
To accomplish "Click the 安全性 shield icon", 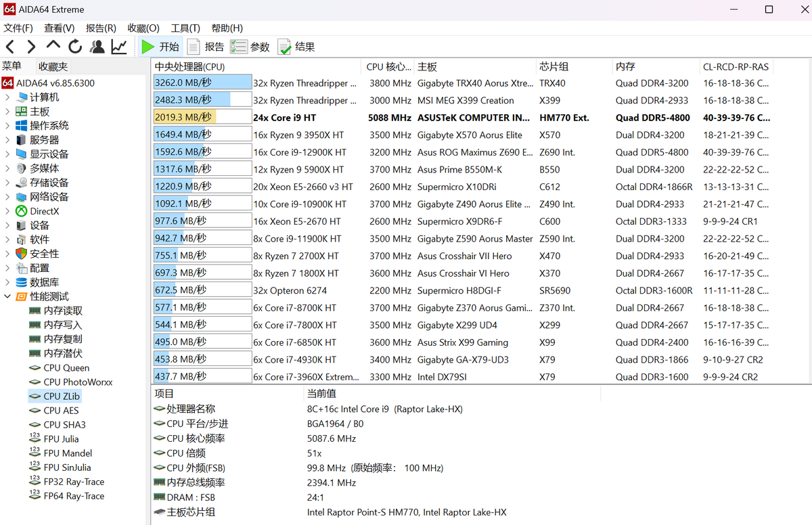I will (x=21, y=254).
